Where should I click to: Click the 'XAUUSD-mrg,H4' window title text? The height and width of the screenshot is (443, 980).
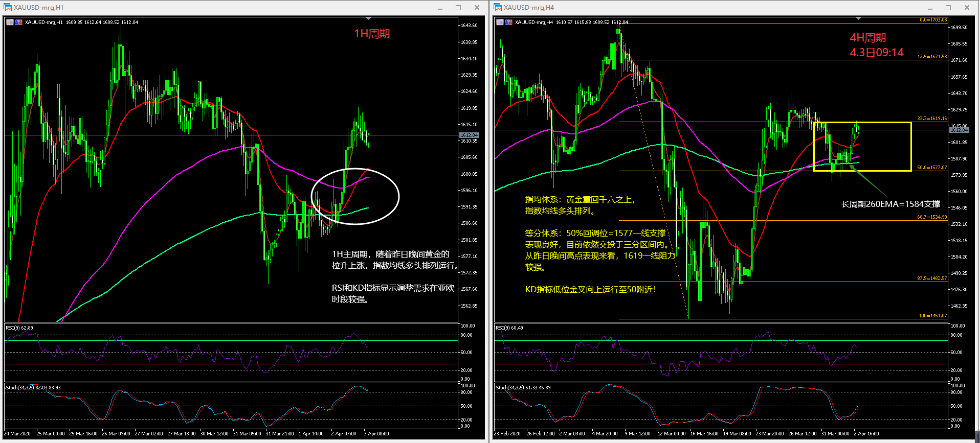click(x=529, y=8)
